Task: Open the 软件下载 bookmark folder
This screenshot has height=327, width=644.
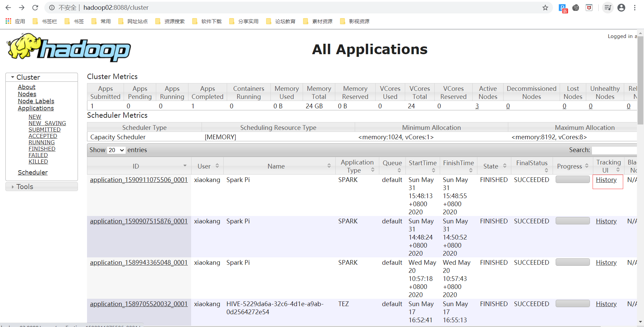Action: pyautogui.click(x=207, y=21)
